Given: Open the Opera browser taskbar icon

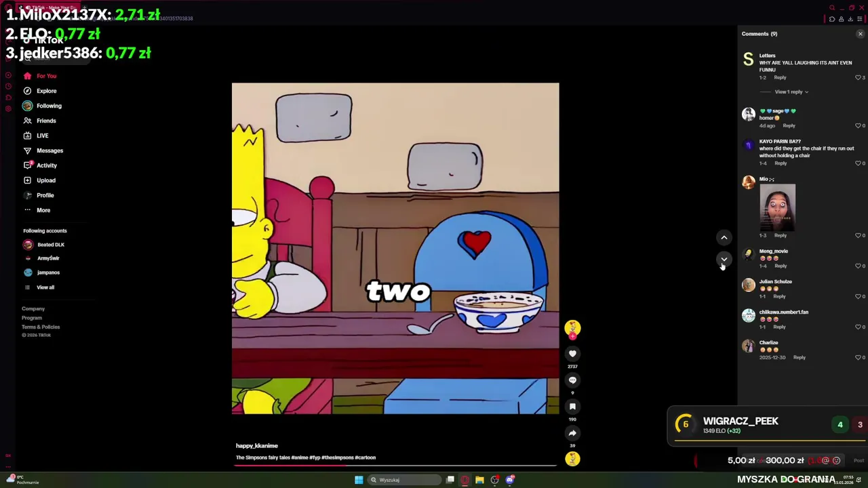Looking at the screenshot, I should pos(465,480).
